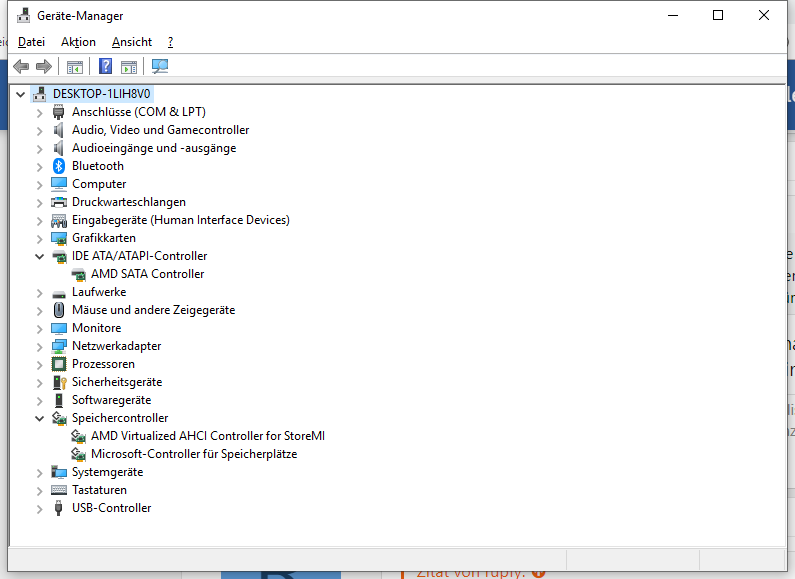Screen dimensions: 795x579
Task: Click the Back arrow toolbar icon
Action: pyautogui.click(x=21, y=66)
